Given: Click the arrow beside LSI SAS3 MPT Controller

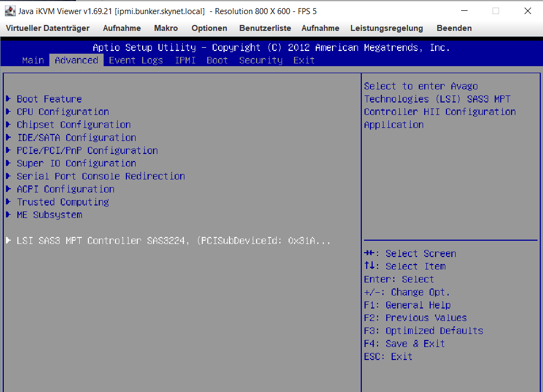Looking at the screenshot, I should pyautogui.click(x=8, y=240).
